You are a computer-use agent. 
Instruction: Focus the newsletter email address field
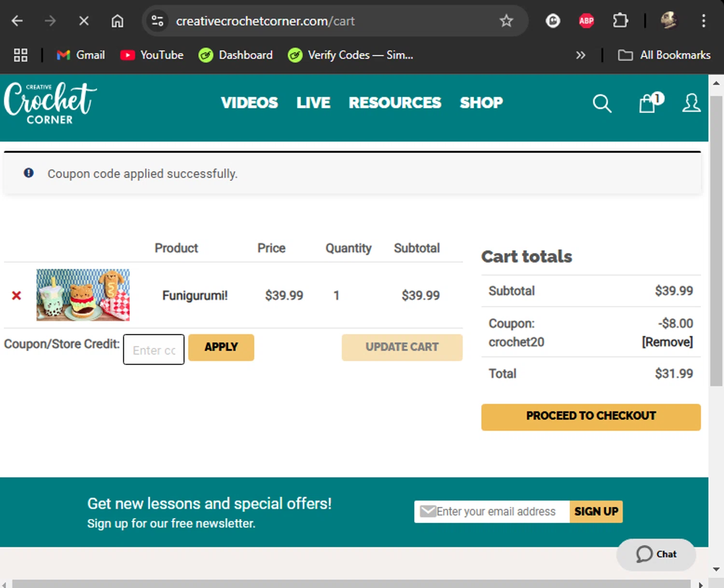(x=492, y=511)
